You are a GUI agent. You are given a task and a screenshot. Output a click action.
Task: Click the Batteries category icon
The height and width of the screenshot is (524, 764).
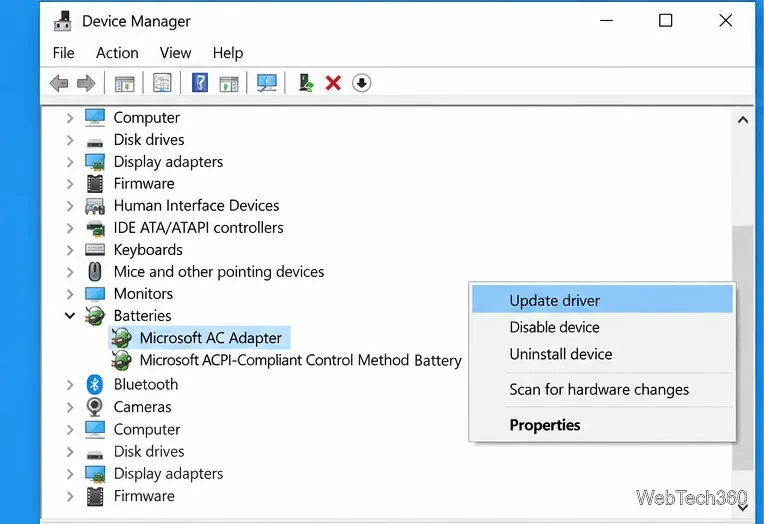95,316
